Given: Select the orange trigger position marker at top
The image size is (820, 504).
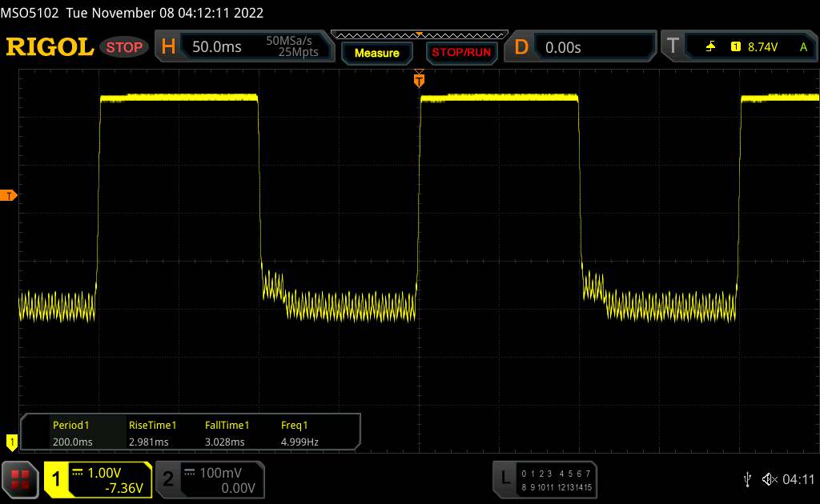Looking at the screenshot, I should [x=418, y=79].
